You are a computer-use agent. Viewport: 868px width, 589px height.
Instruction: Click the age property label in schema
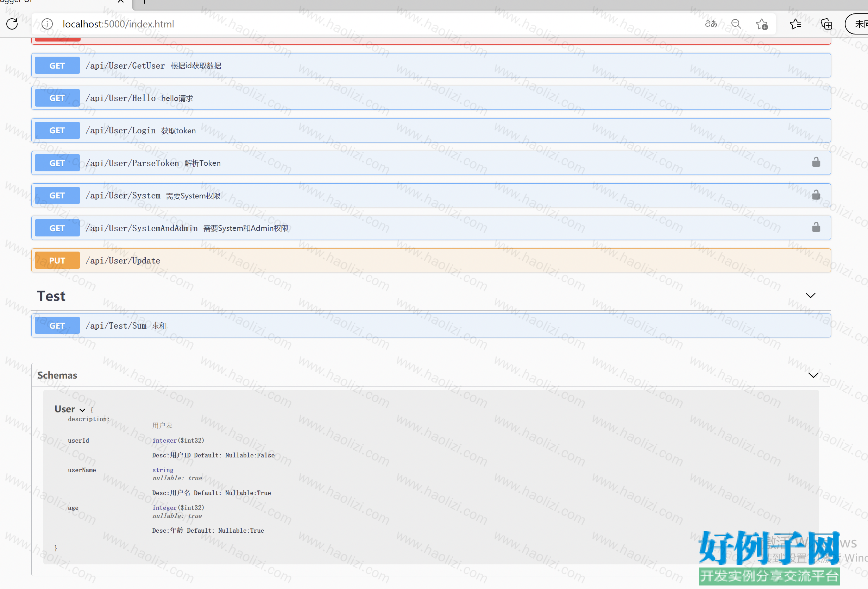[x=73, y=508]
